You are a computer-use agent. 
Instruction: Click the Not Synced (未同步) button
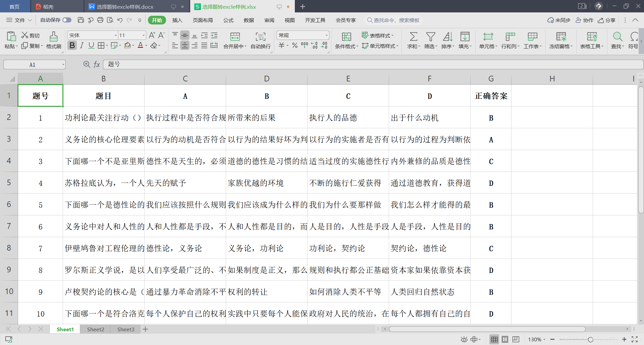[x=559, y=20]
